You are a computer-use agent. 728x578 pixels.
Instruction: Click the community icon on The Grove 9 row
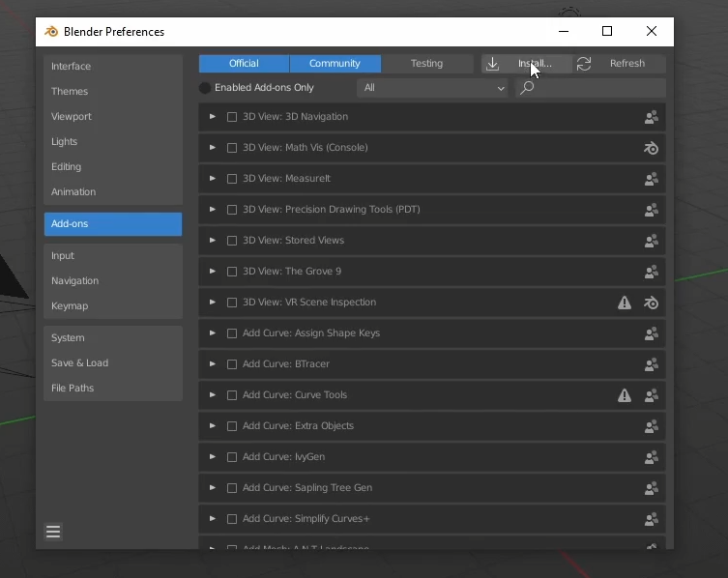[x=652, y=272]
